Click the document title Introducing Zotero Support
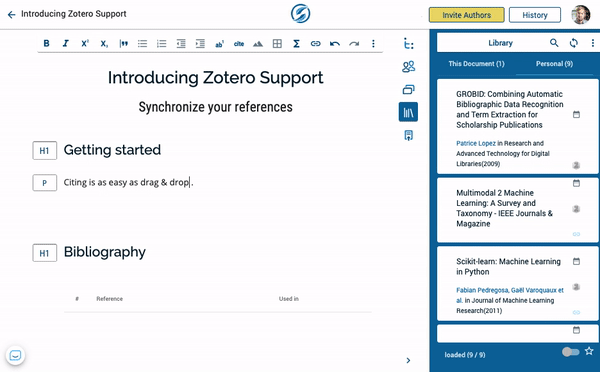This screenshot has width=600, height=372. (215, 78)
